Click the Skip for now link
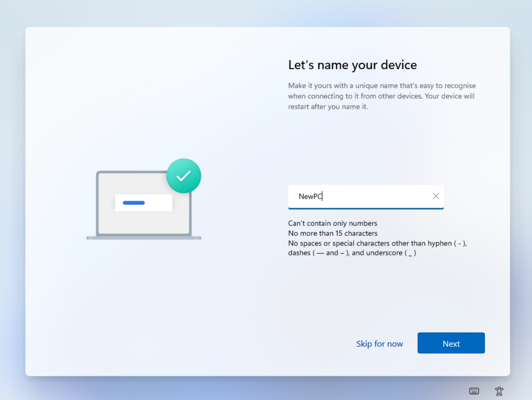The width and height of the screenshot is (532, 400). tap(379, 344)
